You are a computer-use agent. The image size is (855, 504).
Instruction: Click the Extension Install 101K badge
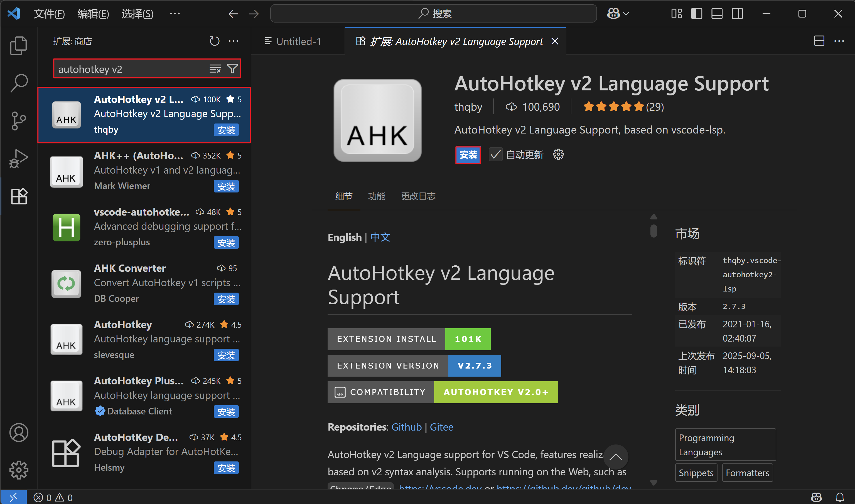coord(409,339)
